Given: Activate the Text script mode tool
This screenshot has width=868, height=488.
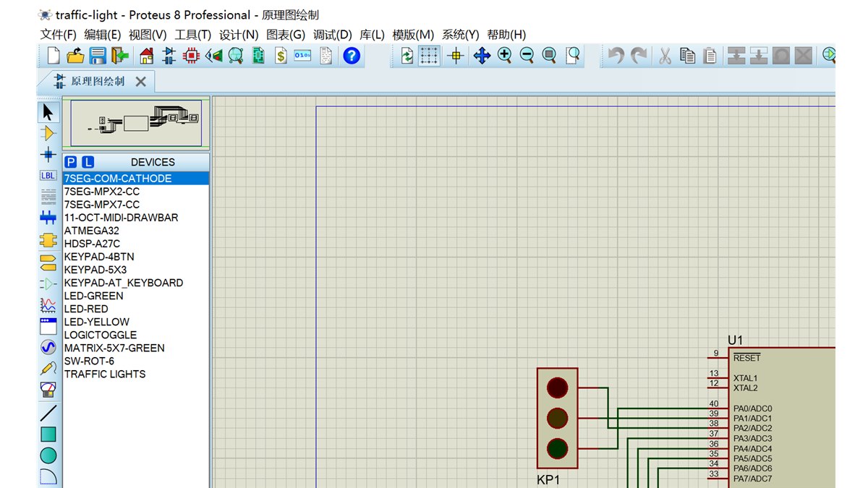Looking at the screenshot, I should tap(48, 196).
